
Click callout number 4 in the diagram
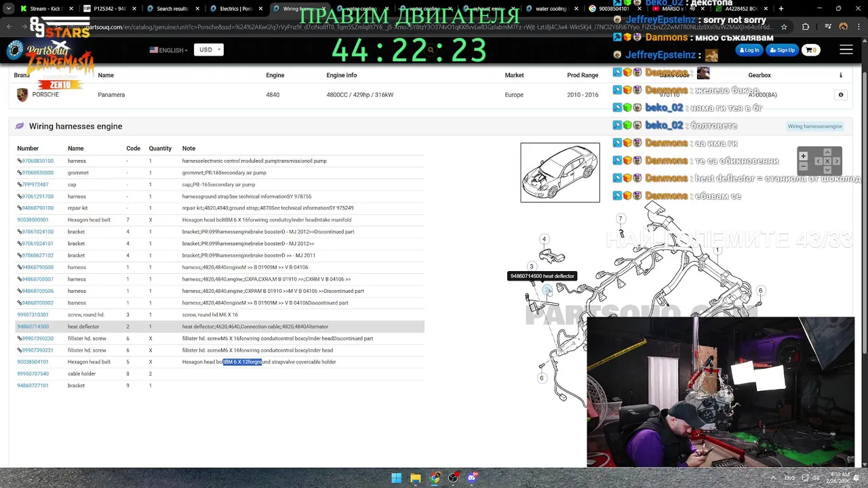tap(544, 239)
